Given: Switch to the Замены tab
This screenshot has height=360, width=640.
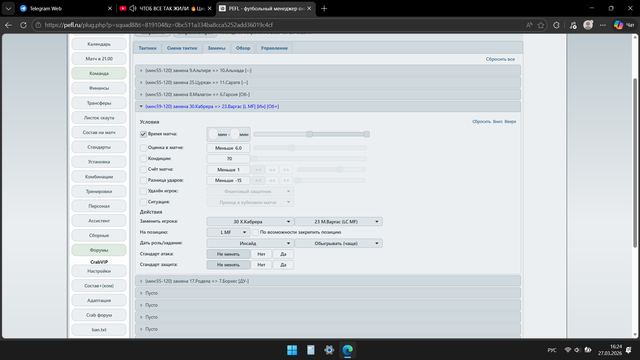Looking at the screenshot, I should point(216,48).
